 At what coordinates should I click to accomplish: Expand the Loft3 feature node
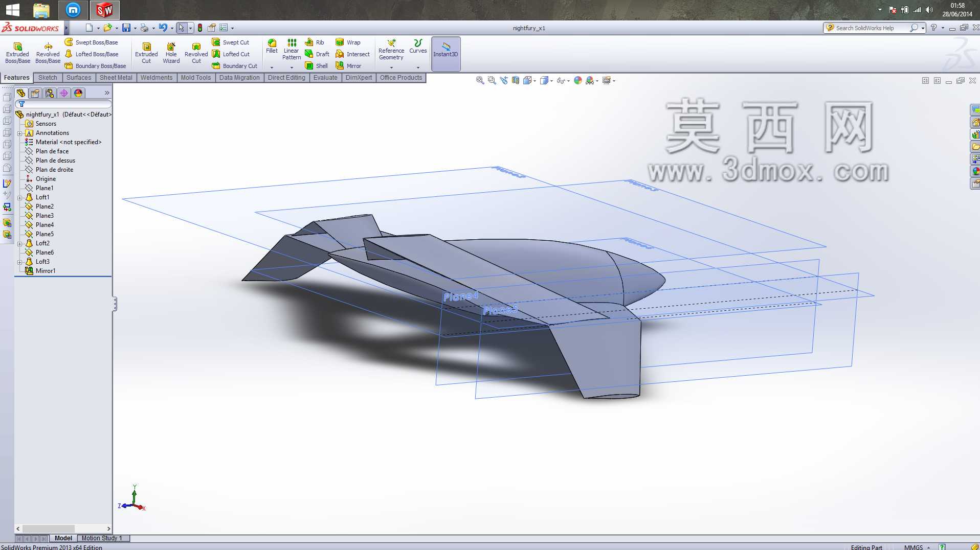coord(19,262)
